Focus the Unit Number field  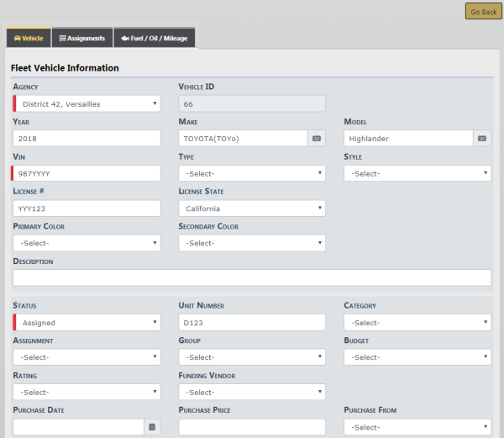[x=252, y=323]
